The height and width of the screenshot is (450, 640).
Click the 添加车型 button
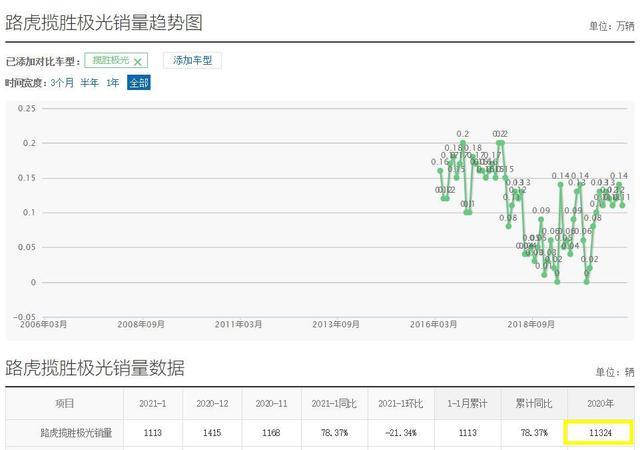(192, 60)
